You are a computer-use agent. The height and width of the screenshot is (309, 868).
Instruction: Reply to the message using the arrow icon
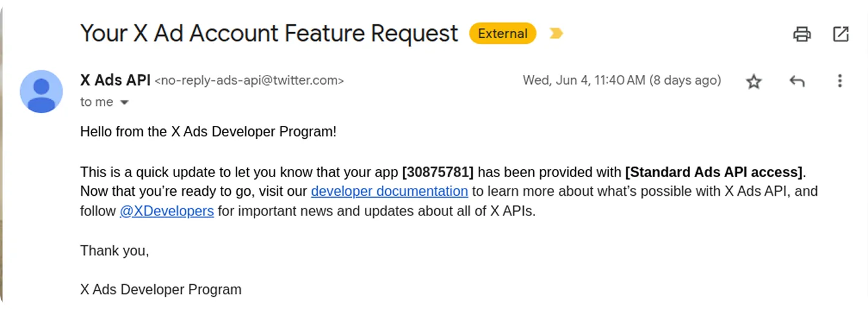(x=797, y=81)
